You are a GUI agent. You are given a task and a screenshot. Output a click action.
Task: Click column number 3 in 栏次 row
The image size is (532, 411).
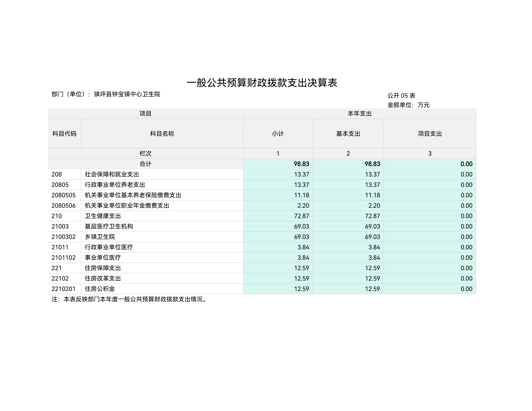click(430, 154)
